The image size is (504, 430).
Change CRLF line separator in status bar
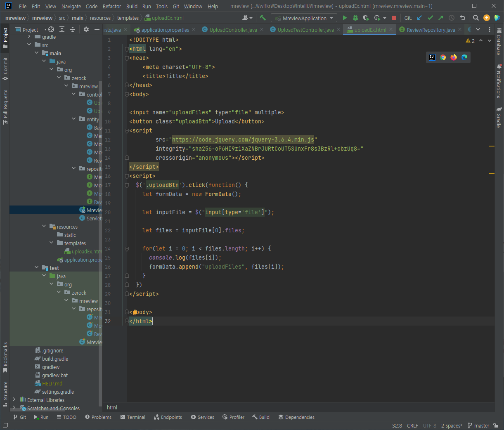tap(412, 425)
